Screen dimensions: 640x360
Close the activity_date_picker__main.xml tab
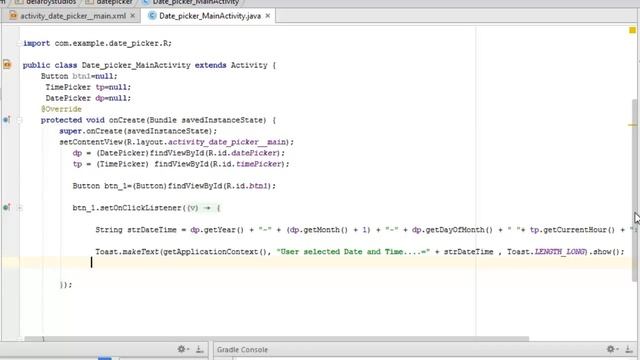tap(133, 16)
